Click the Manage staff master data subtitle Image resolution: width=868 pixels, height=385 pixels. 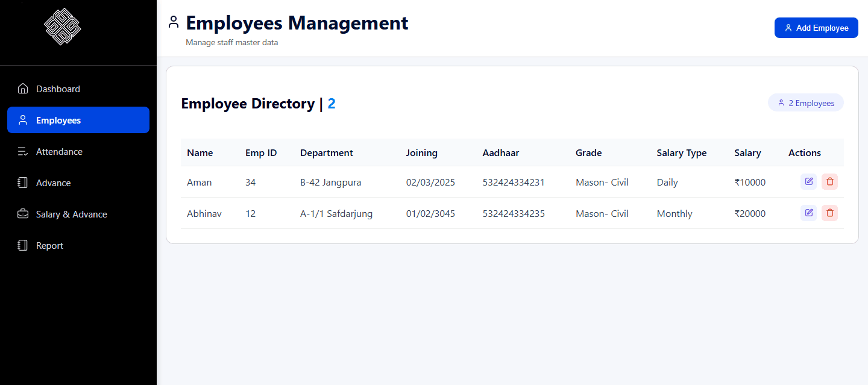(232, 42)
